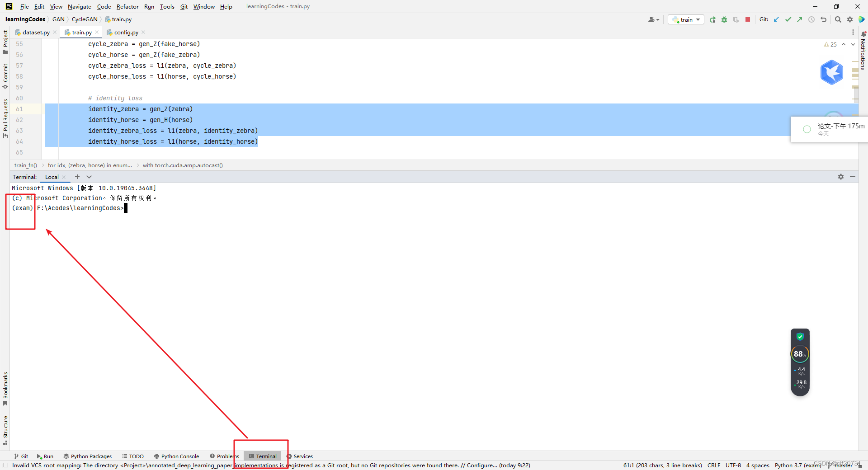The image size is (868, 470).
Task: Open the train run configuration dropdown
Action: click(697, 19)
